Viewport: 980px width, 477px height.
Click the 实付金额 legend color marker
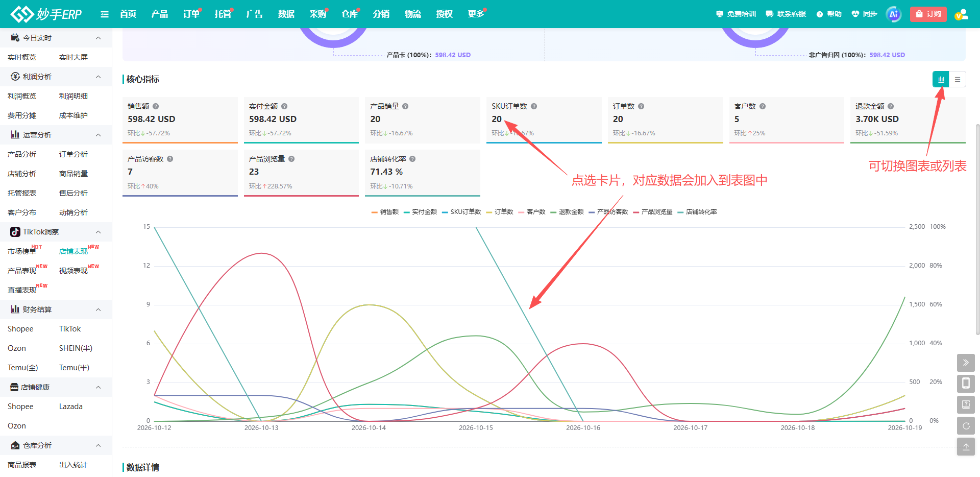pyautogui.click(x=407, y=212)
